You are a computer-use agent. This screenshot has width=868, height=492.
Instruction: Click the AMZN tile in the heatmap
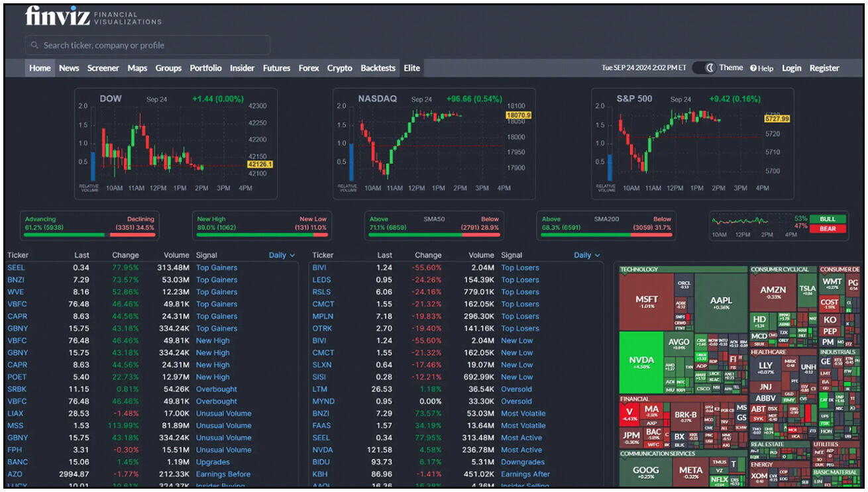coord(773,292)
